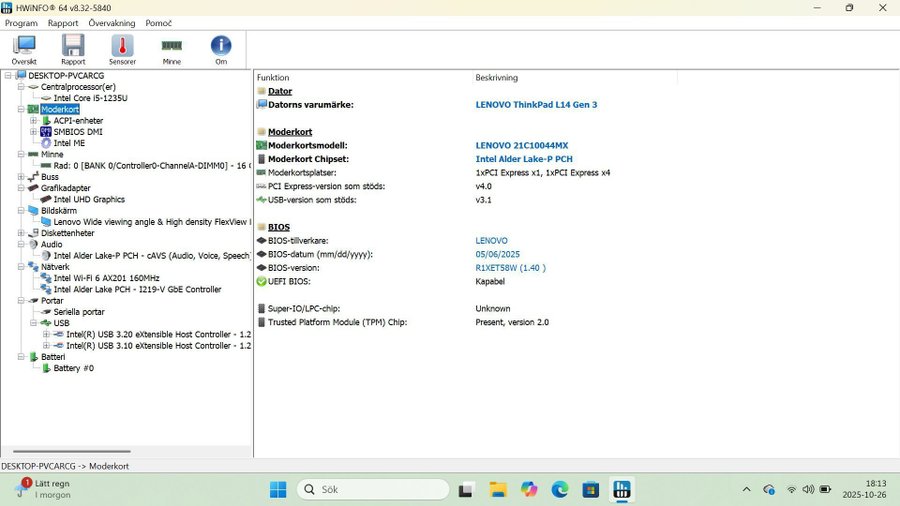Click the Windows taskbar Sök search box
900x506 pixels.
click(x=372, y=489)
